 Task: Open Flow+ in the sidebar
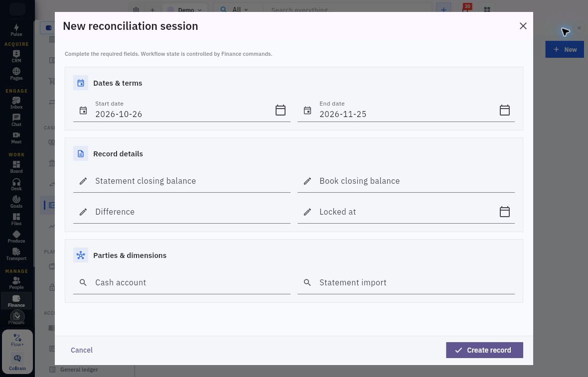tap(17, 340)
